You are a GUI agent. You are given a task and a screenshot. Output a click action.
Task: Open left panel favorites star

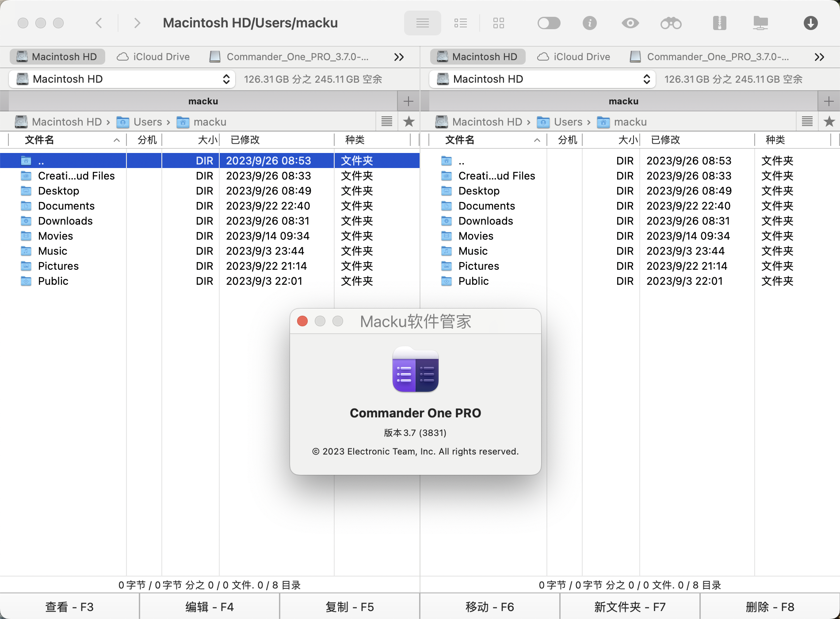[x=409, y=122]
